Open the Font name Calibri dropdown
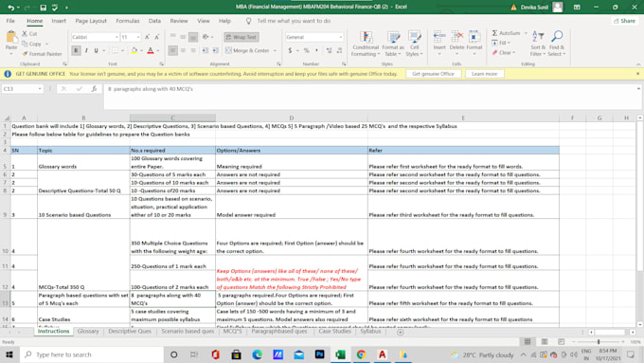The width and height of the screenshot is (644, 363). [x=116, y=37]
